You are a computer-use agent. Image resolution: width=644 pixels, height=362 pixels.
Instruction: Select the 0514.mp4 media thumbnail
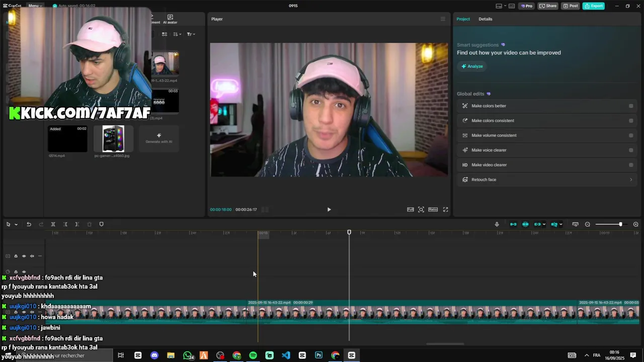(x=67, y=139)
